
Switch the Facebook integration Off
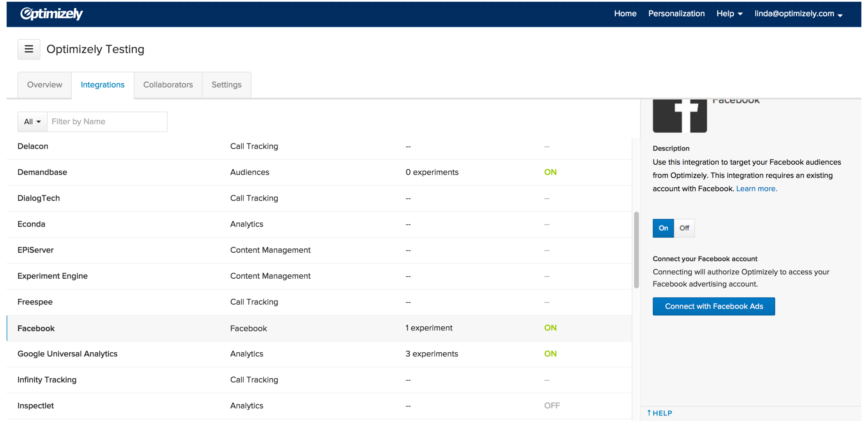tap(684, 228)
